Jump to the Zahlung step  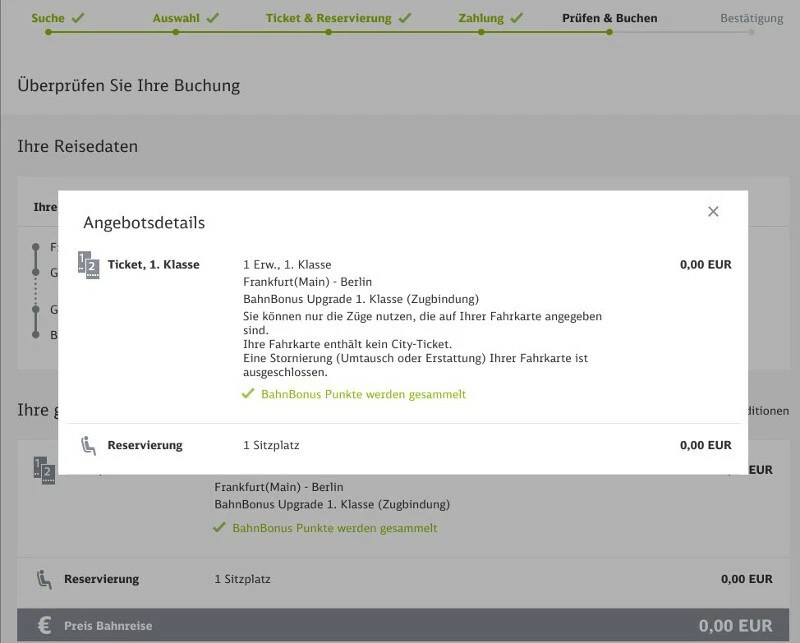pyautogui.click(x=481, y=18)
